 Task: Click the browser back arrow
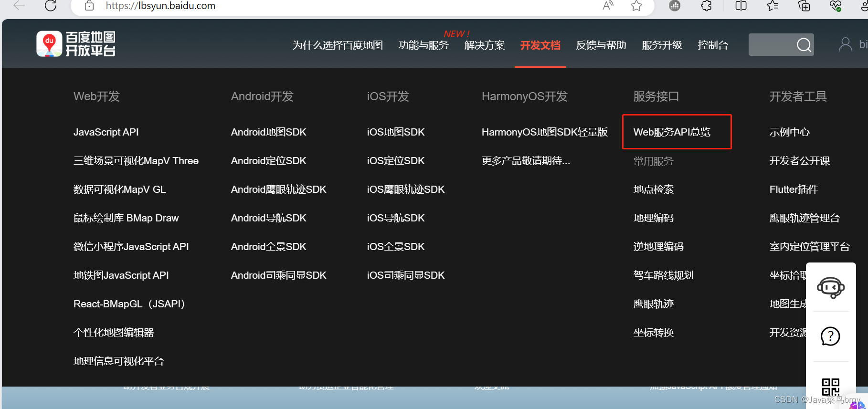(x=19, y=6)
